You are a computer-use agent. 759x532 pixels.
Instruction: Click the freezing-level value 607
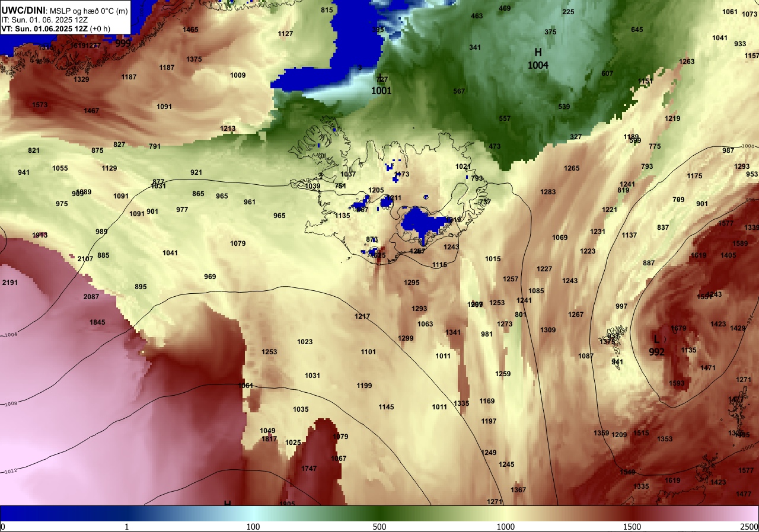[x=607, y=73]
